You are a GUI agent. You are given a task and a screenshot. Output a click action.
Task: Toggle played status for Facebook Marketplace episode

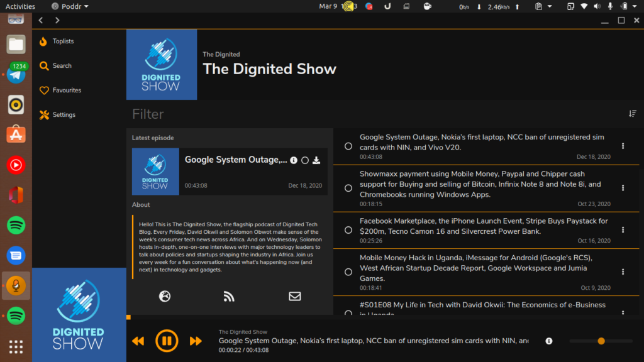tap(348, 230)
